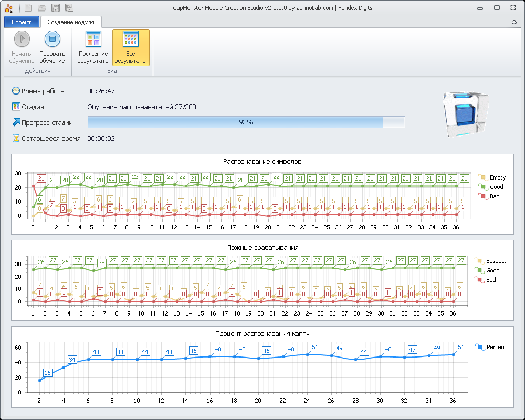This screenshot has width=525, height=420.
Task: Click the red 21 label at iteration 0
Action: coord(41,178)
